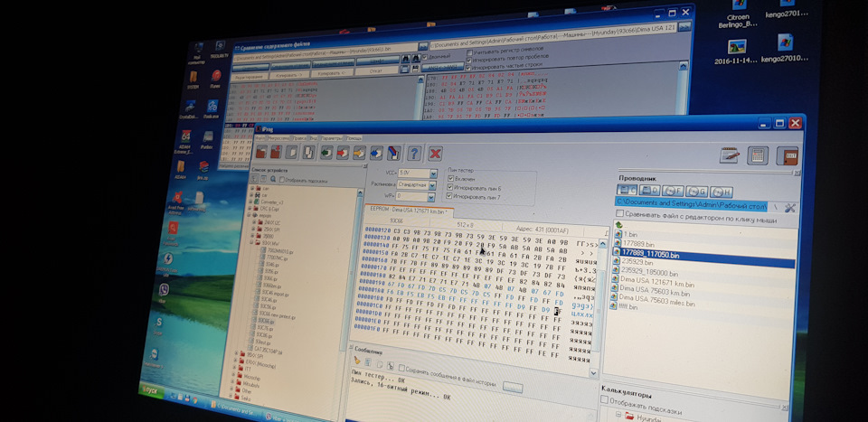This screenshot has width=868, height=422.
Task: Open help via blue question mark icon
Action: (x=415, y=154)
